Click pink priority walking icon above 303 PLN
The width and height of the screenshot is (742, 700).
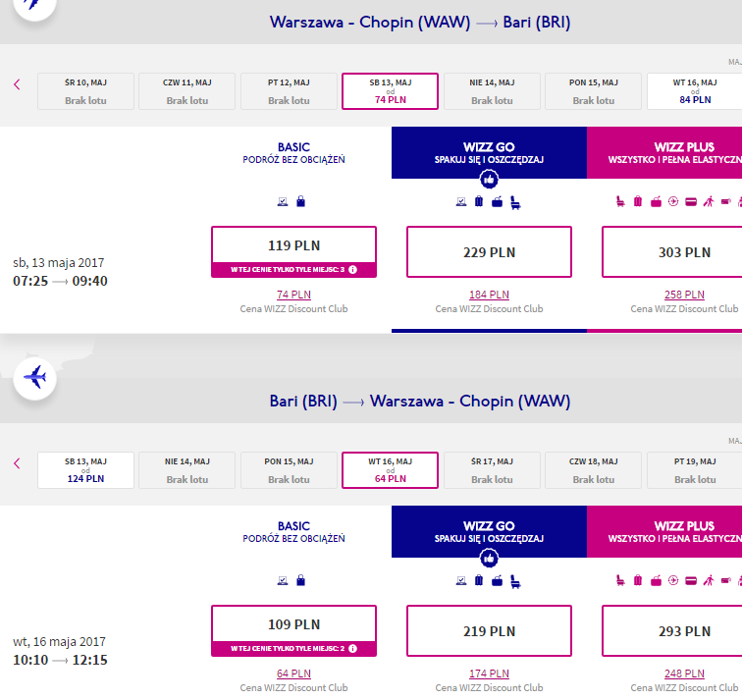[709, 202]
